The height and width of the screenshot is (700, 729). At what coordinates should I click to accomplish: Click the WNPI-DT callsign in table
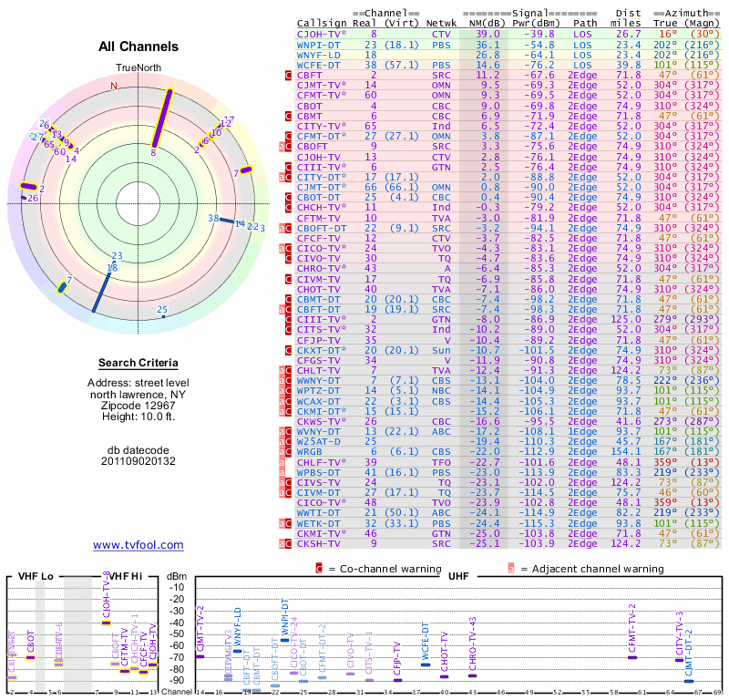pyautogui.click(x=319, y=44)
